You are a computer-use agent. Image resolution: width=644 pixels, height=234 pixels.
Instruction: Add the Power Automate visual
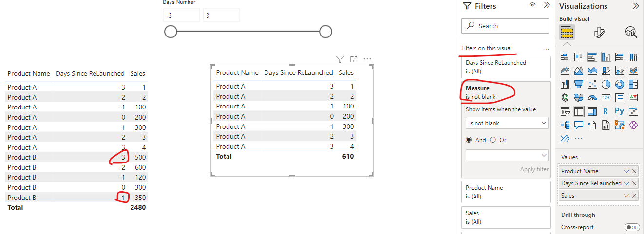(x=566, y=139)
